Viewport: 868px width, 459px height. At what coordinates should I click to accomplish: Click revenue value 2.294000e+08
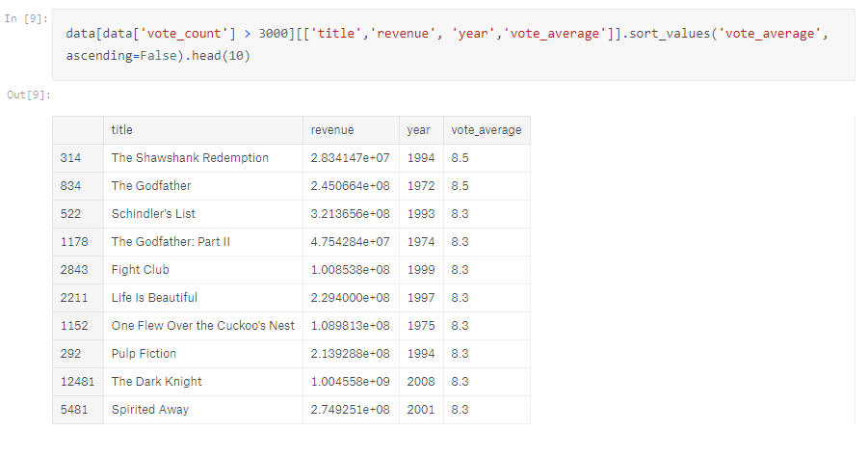(350, 298)
